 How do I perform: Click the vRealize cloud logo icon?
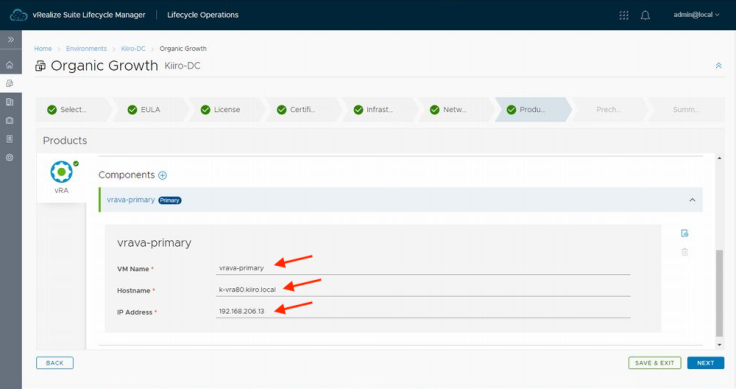[x=19, y=15]
